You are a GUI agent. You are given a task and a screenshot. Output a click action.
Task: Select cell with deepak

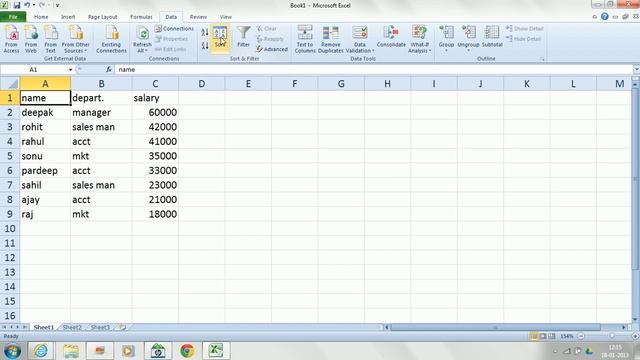45,113
